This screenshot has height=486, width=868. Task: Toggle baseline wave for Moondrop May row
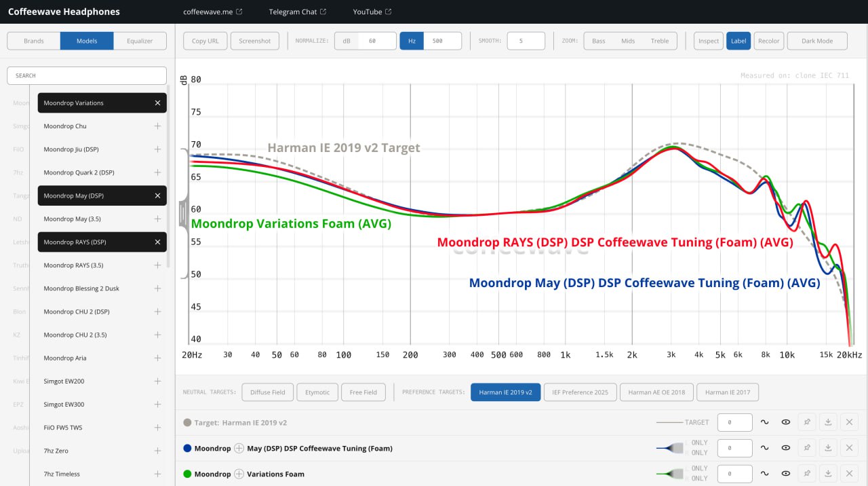click(764, 448)
